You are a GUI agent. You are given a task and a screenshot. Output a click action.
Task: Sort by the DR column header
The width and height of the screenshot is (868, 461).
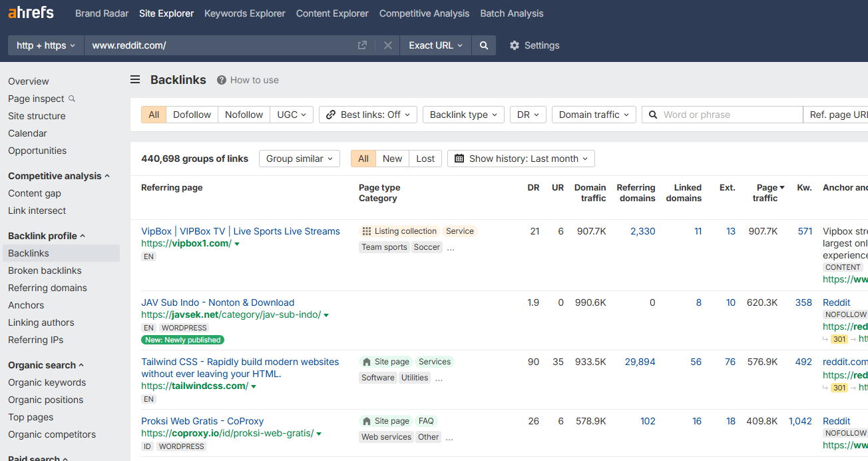[533, 188]
